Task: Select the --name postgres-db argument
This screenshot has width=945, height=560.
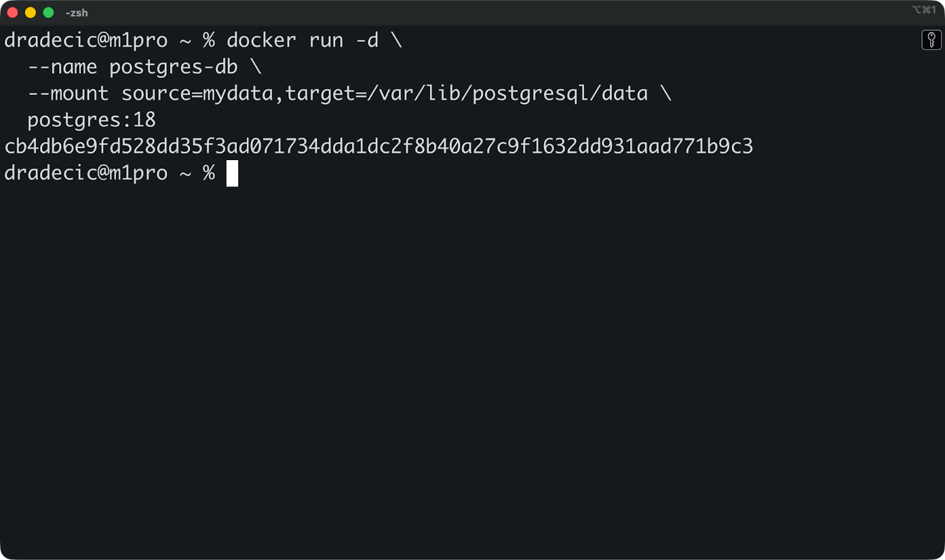Action: pyautogui.click(x=132, y=67)
